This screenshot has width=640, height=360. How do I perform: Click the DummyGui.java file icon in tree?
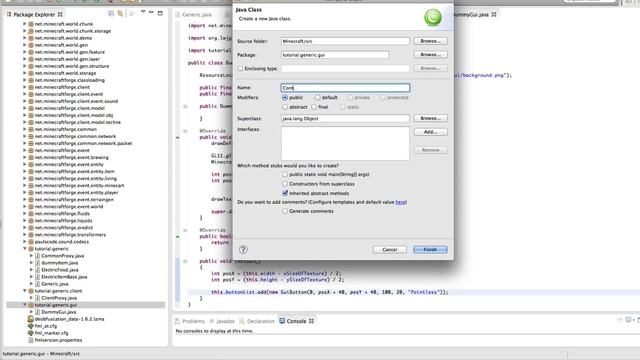point(38,312)
